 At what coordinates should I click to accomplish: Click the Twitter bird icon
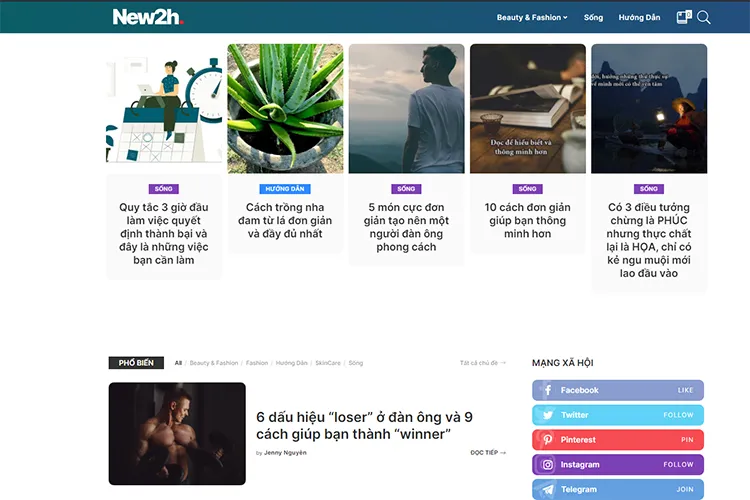pyautogui.click(x=548, y=415)
